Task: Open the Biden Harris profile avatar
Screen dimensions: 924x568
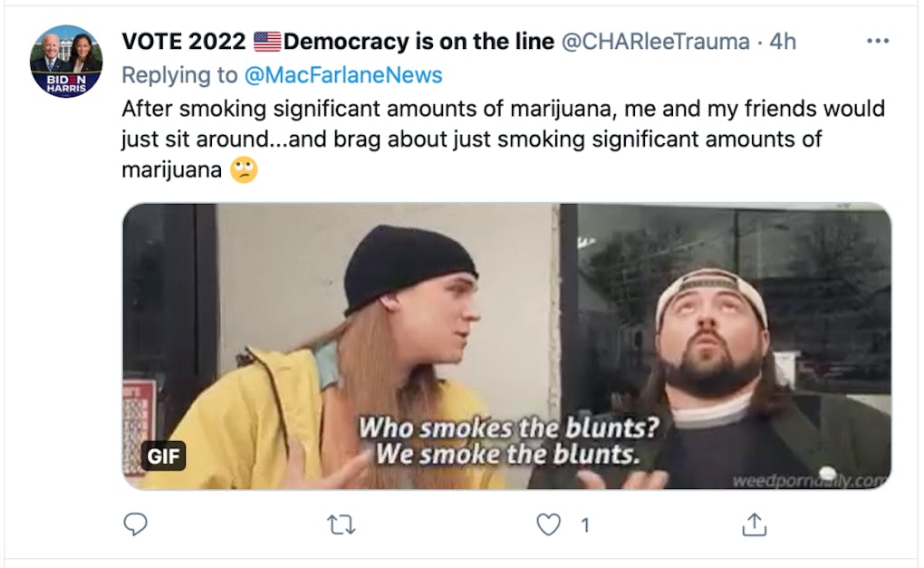Action: [66, 62]
